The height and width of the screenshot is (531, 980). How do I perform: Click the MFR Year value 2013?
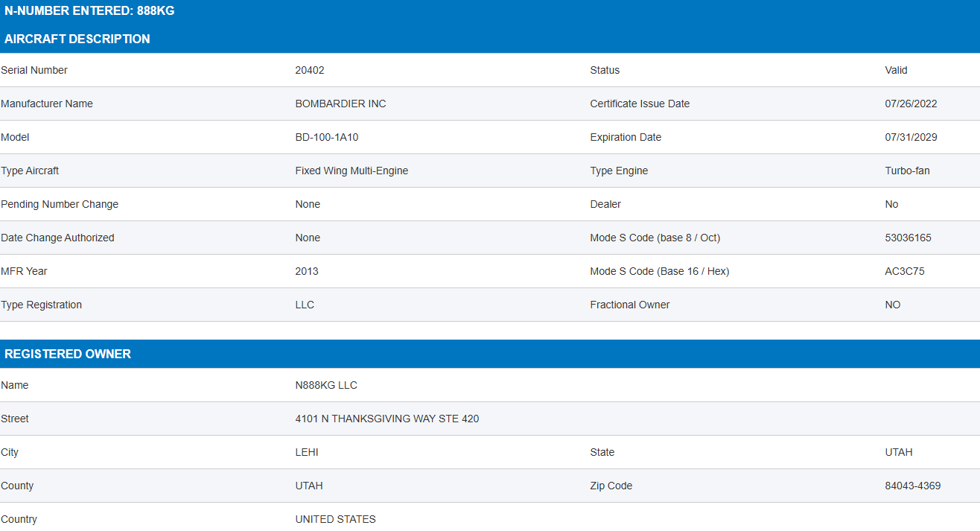coord(307,271)
